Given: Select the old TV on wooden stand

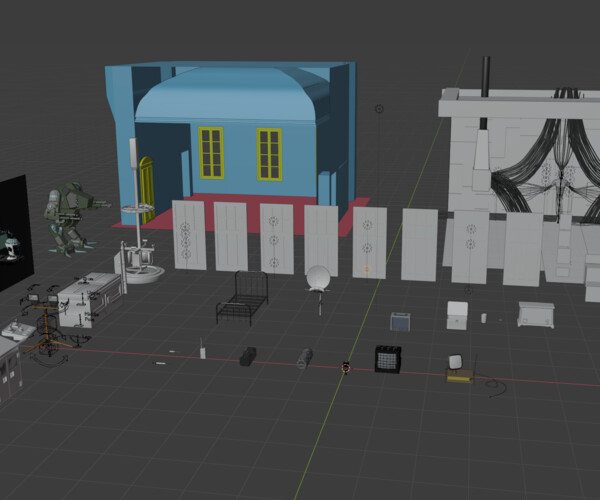Looking at the screenshot, I should (459, 369).
